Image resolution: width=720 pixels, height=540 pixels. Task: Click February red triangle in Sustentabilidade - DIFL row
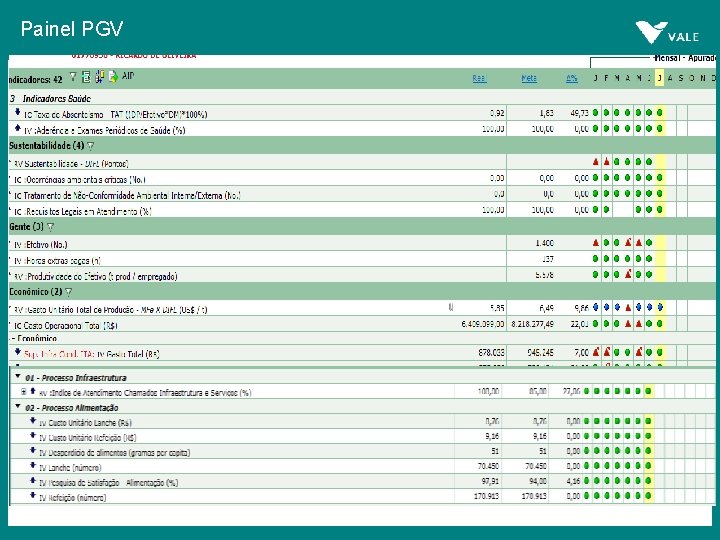[606, 162]
